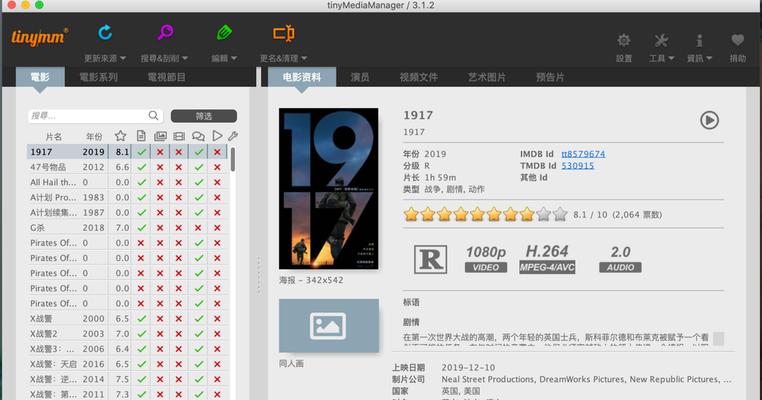762x400 pixels.
Task: Click the red subtitles cross in G杀 row
Action: pyautogui.click(x=198, y=227)
